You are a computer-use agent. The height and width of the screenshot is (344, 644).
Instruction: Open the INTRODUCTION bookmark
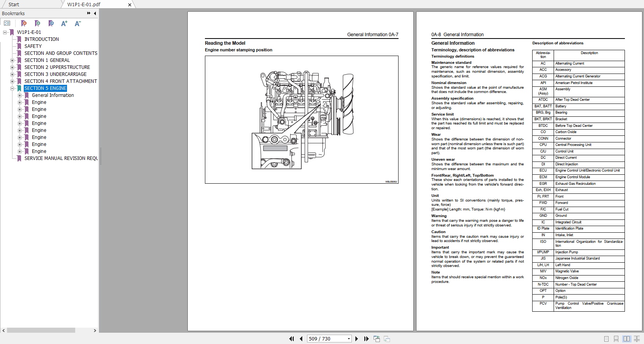point(42,39)
